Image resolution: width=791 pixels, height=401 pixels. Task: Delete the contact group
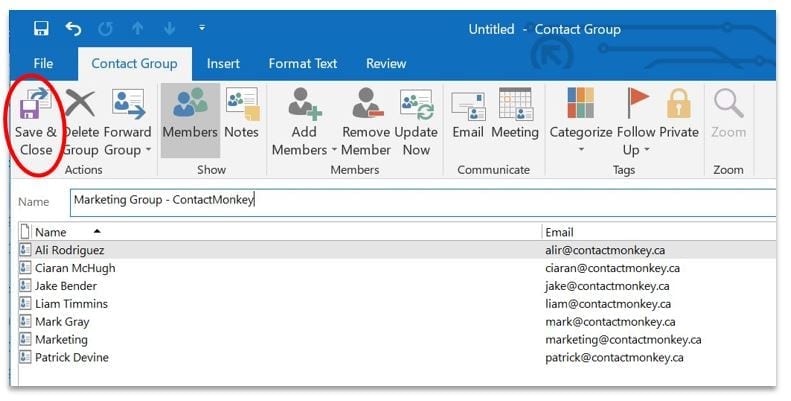coord(81,123)
